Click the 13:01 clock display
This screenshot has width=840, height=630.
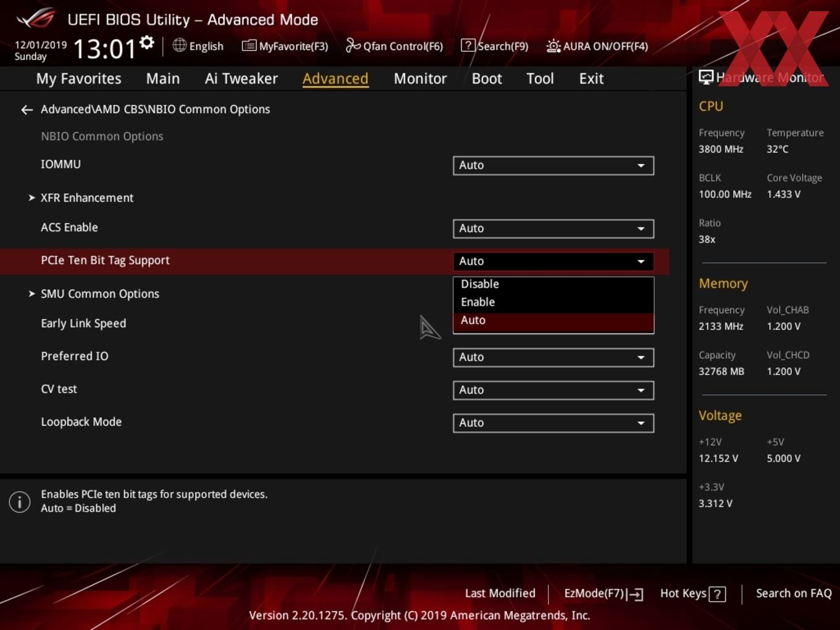104,49
